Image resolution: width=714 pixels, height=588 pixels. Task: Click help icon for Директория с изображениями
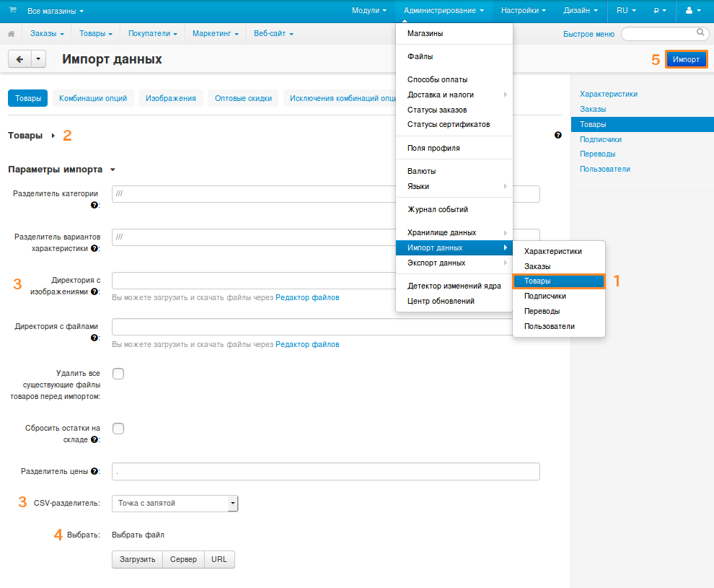(94, 291)
